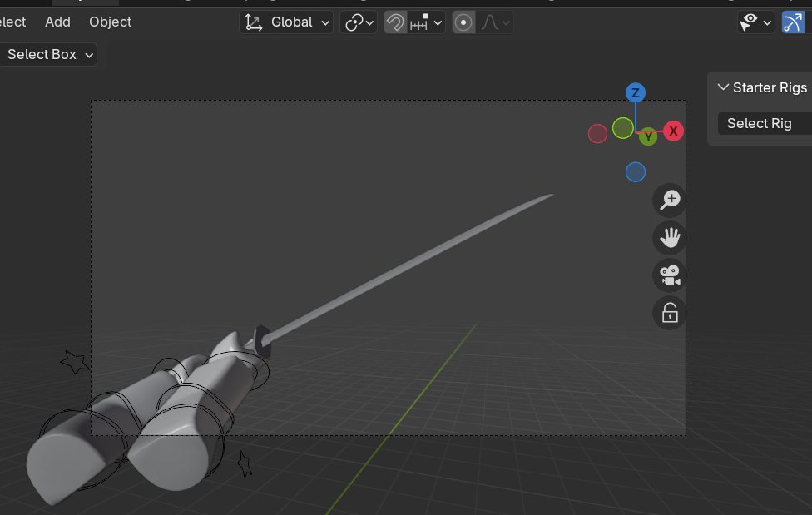Open the Add menu
812x515 pixels.
pyautogui.click(x=57, y=22)
